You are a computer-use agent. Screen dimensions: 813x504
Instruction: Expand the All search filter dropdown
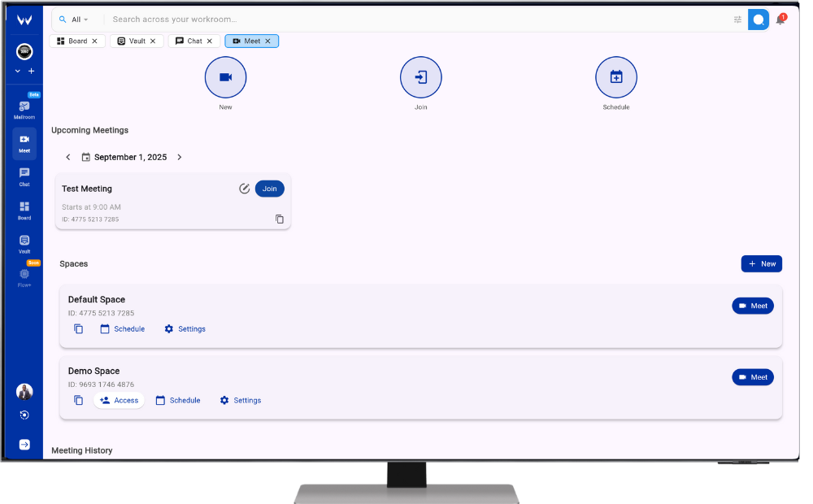tap(75, 20)
